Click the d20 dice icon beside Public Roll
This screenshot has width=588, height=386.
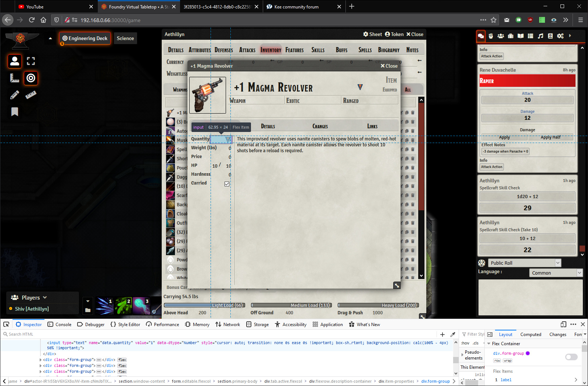(x=481, y=263)
